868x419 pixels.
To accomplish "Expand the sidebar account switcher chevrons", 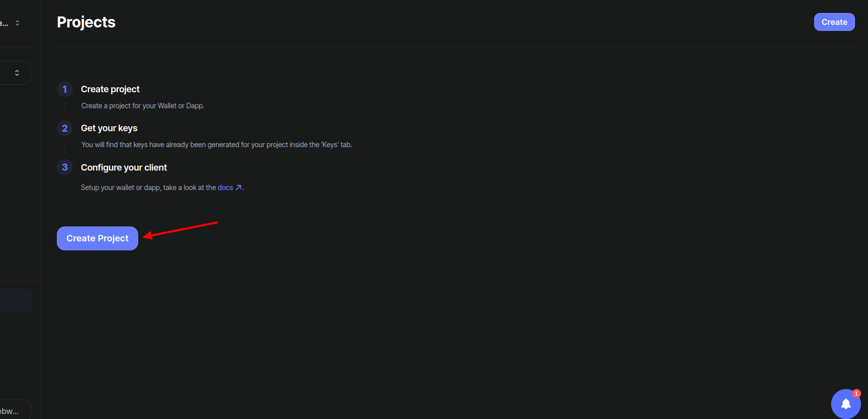I will point(17,23).
